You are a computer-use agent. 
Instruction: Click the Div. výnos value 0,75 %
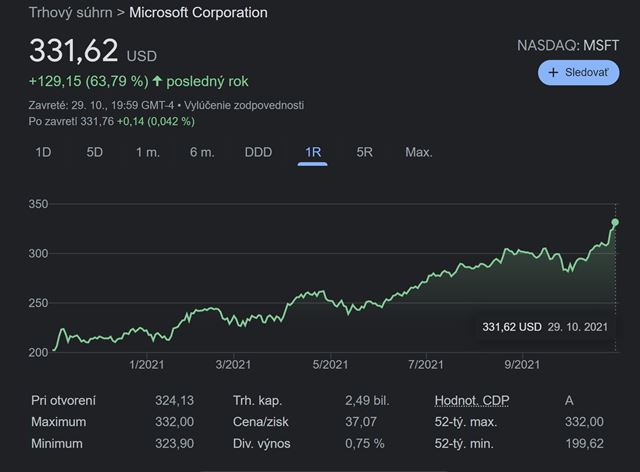[x=365, y=443]
